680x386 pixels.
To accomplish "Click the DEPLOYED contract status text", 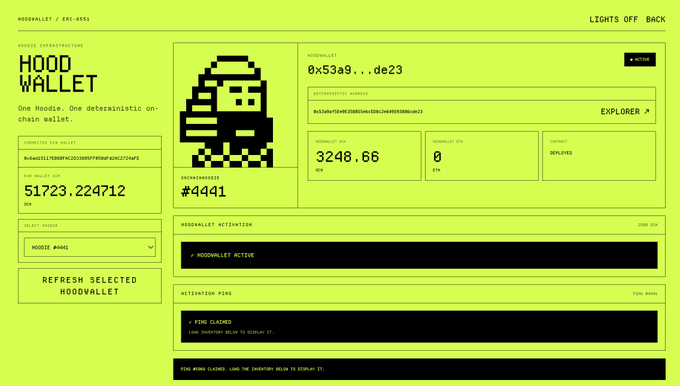I will [x=561, y=153].
